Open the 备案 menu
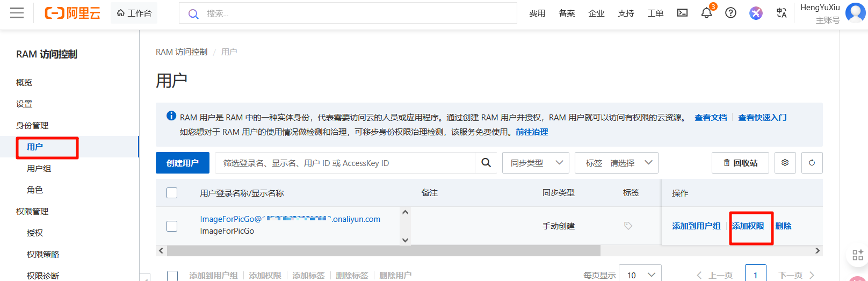The image size is (868, 281). [x=567, y=13]
